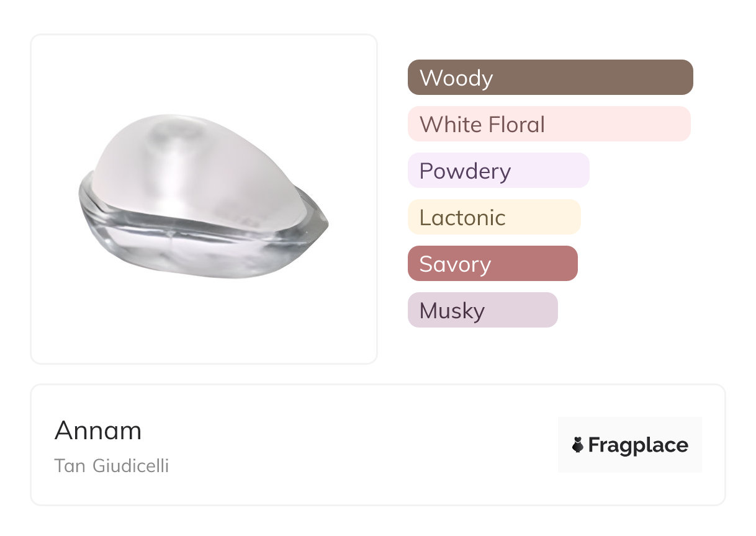Click the "Powdery" text label

coord(465,171)
